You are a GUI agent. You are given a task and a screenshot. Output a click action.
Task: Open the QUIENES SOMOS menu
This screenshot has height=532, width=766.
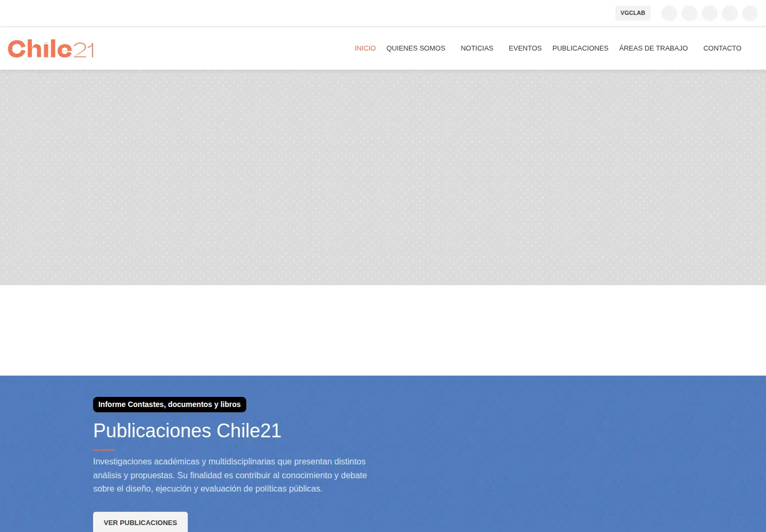415,48
